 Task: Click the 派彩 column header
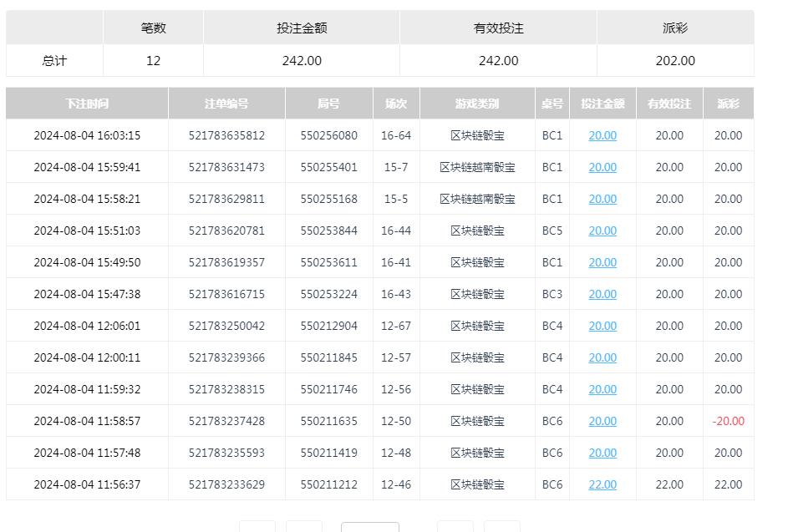[728, 103]
